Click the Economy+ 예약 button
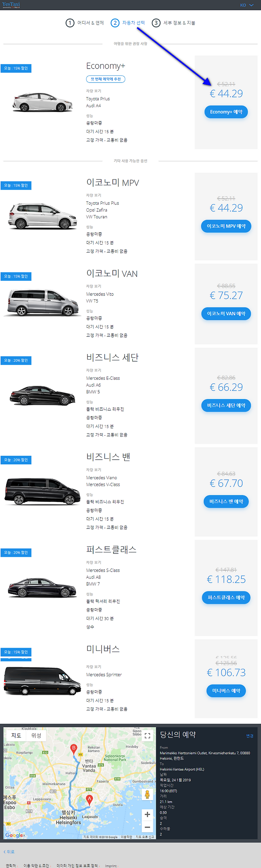 click(226, 112)
